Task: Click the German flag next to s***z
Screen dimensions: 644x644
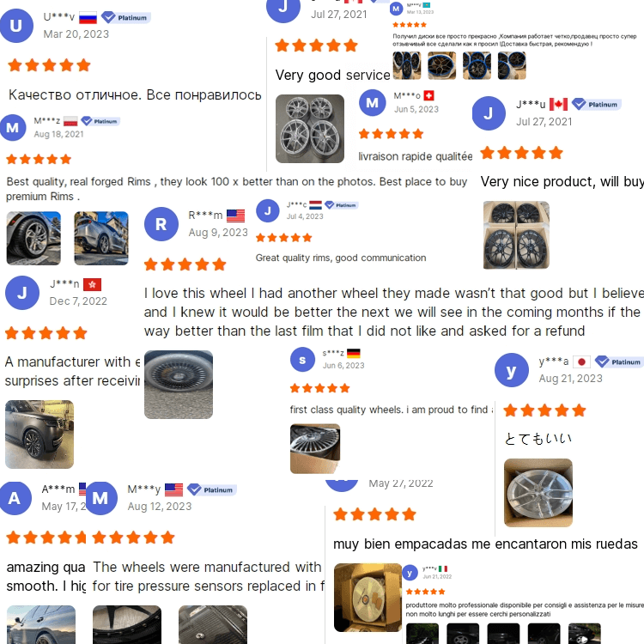Action: 354,353
